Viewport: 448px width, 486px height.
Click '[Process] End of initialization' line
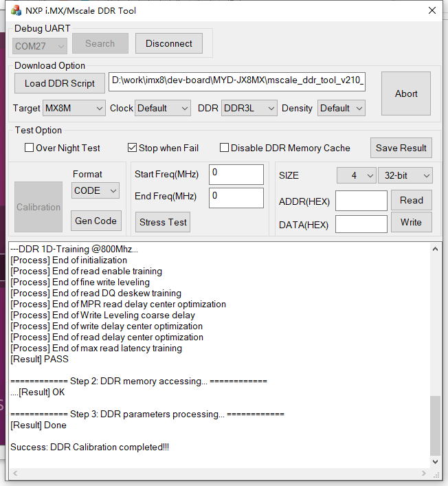click(69, 260)
